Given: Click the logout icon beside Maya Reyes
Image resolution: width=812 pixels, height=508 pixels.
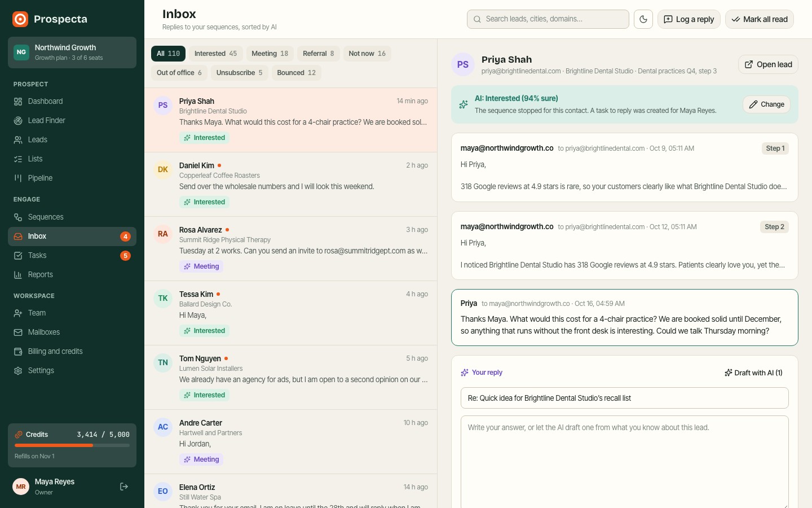Looking at the screenshot, I should click(x=124, y=487).
